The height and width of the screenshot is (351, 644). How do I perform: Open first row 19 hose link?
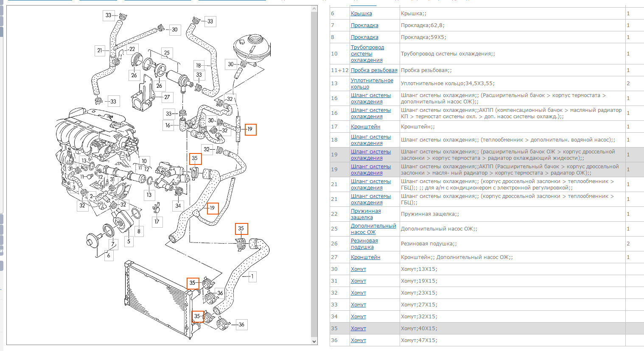click(x=371, y=155)
